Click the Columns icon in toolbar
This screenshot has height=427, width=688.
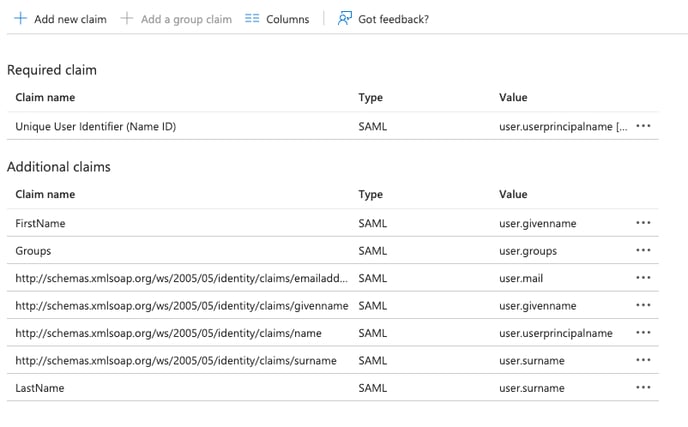252,19
